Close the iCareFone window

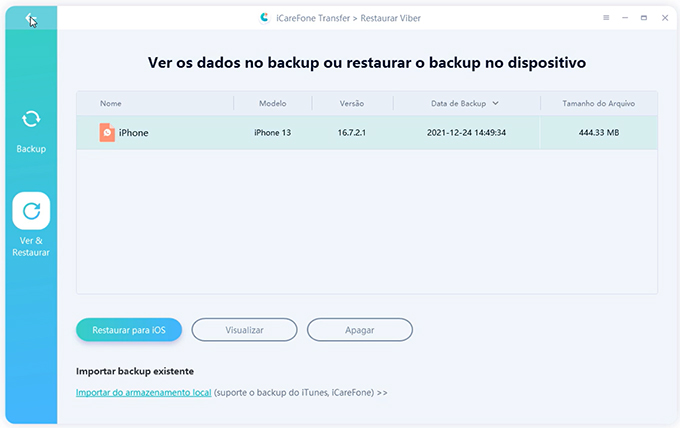665,18
